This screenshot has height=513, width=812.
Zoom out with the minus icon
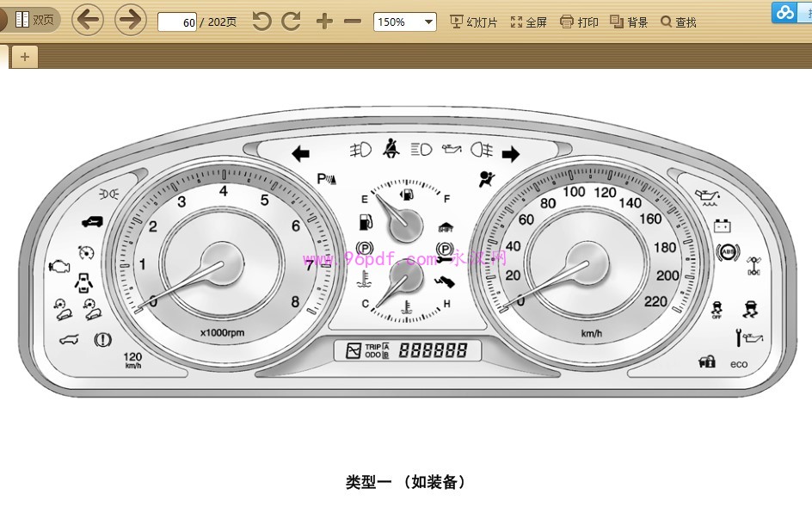[x=353, y=22]
